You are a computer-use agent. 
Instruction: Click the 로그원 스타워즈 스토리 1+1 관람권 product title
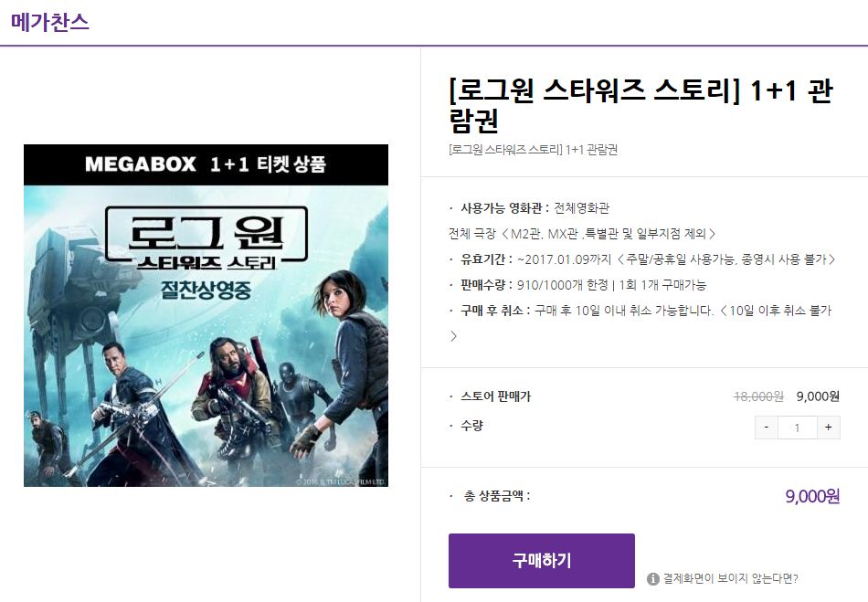point(641,105)
